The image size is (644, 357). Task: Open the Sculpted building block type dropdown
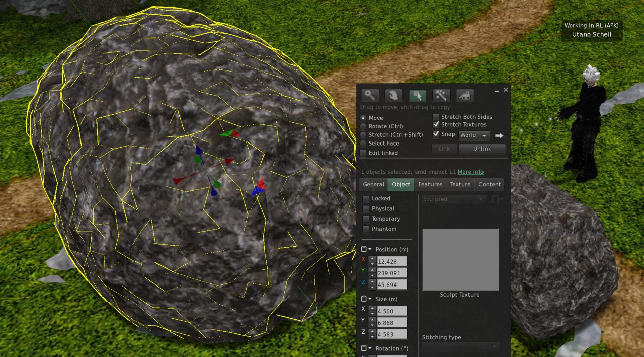click(454, 199)
